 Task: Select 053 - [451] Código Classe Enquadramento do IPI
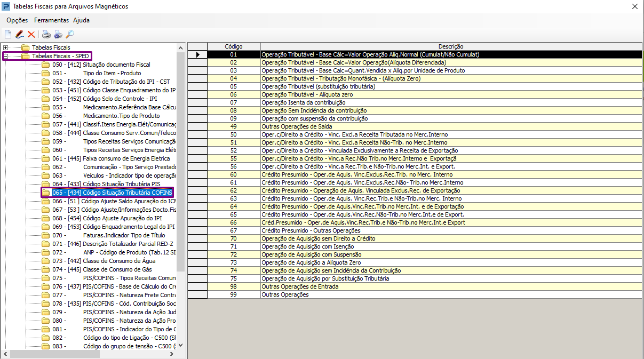pos(114,90)
